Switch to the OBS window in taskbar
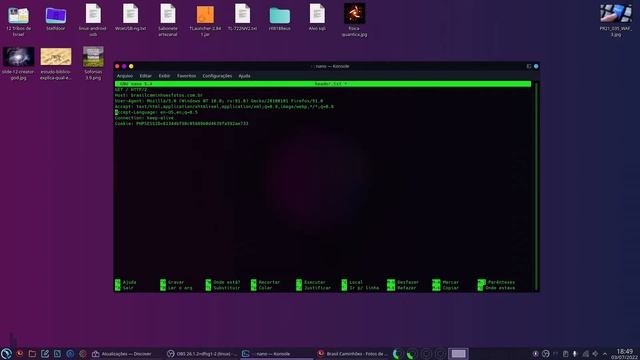 click(202, 354)
